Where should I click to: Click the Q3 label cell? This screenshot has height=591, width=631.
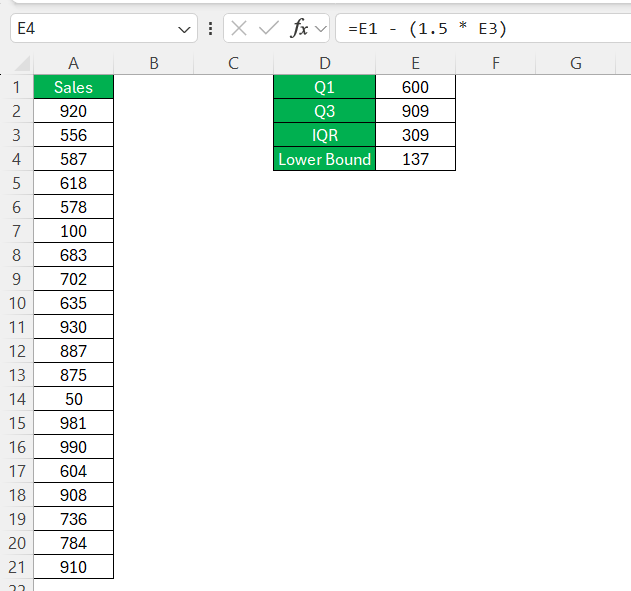click(x=324, y=111)
